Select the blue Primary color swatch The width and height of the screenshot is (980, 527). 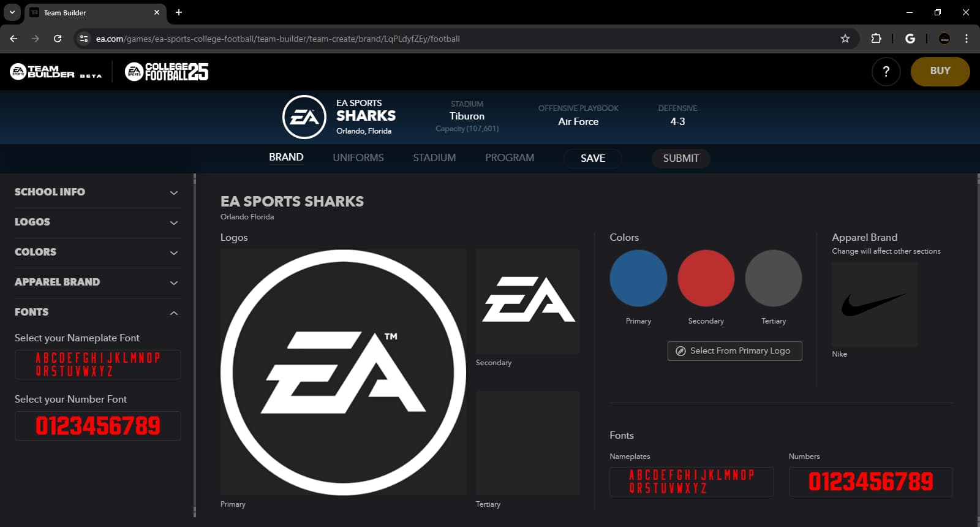(638, 278)
